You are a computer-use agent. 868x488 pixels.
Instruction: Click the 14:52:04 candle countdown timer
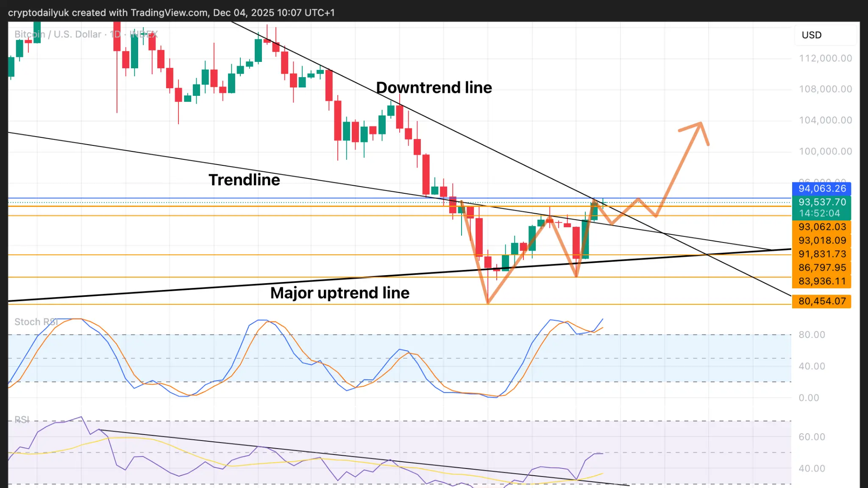pos(819,214)
